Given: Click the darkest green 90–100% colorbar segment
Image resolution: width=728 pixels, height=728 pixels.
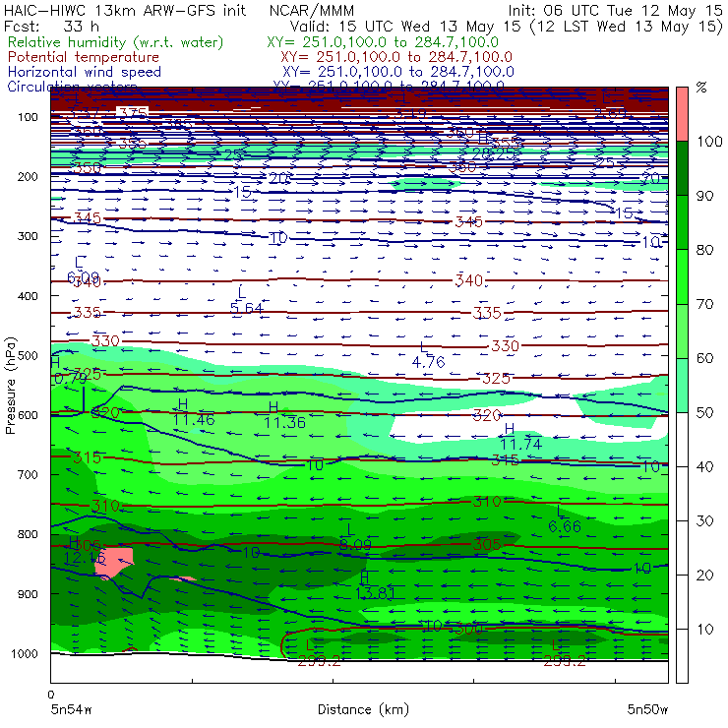Looking at the screenshot, I should (682, 168).
